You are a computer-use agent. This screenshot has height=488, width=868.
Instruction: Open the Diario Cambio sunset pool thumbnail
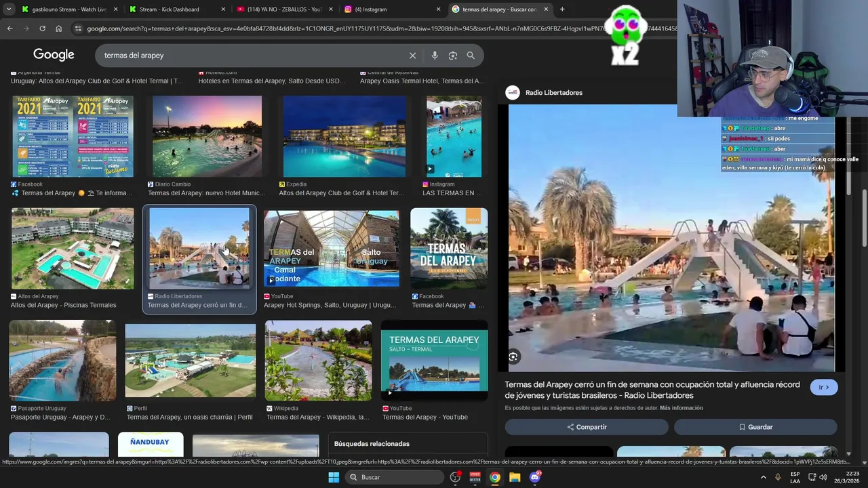pos(207,136)
